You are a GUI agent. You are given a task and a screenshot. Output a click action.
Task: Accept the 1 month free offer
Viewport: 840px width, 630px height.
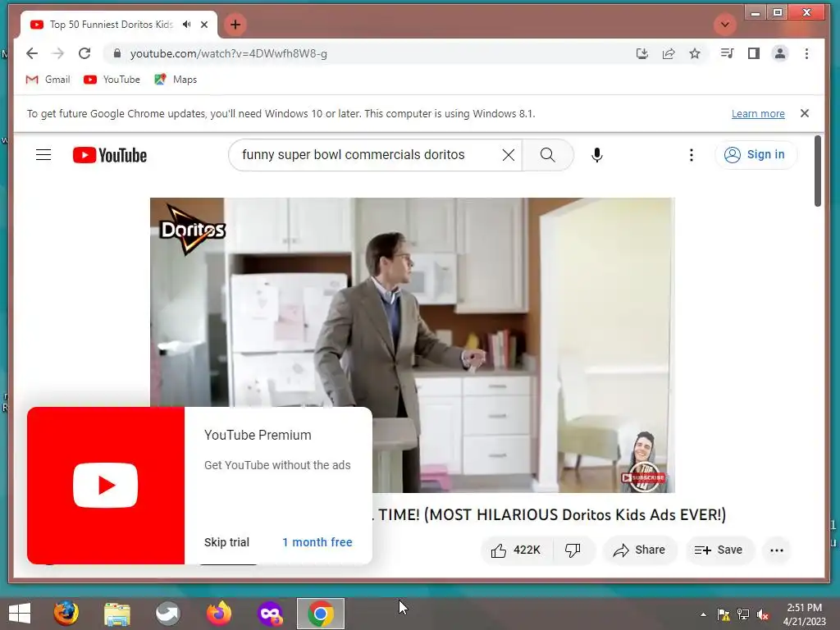[317, 542]
